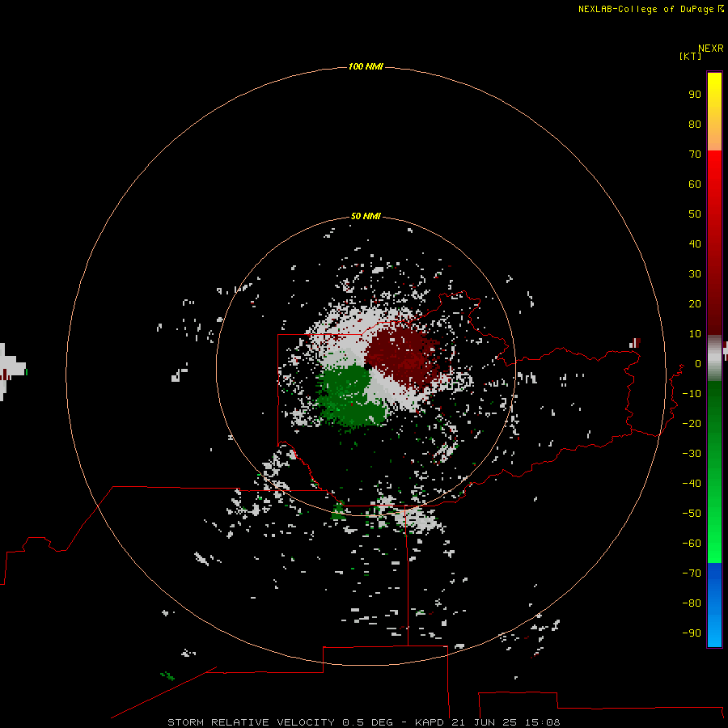Select the -60 scale label
This screenshot has height=728, width=728.
coord(692,544)
